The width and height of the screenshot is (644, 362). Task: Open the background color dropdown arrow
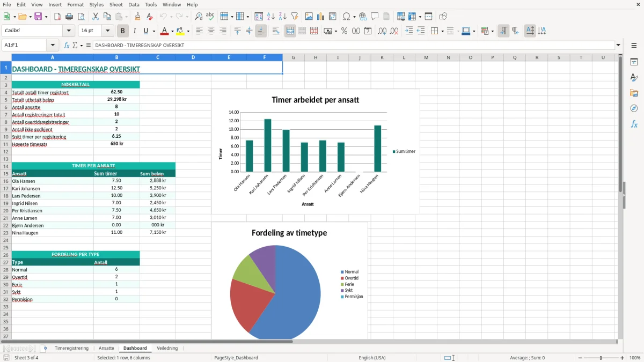[x=188, y=31]
